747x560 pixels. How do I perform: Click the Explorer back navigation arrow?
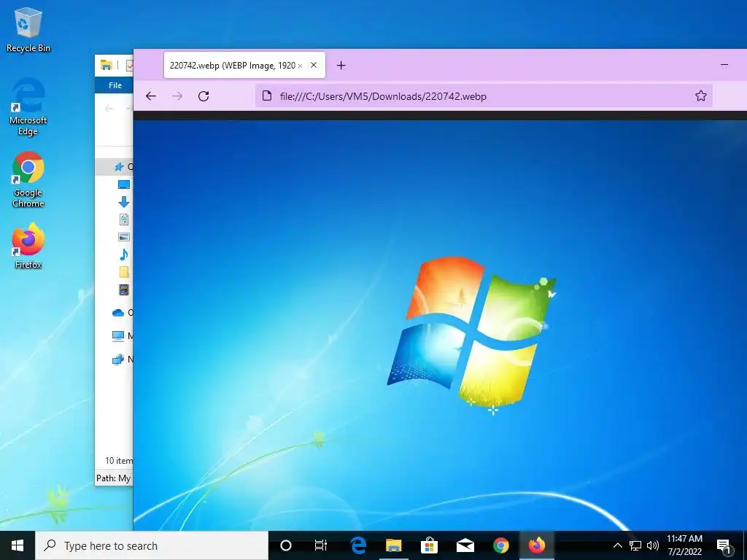(109, 109)
